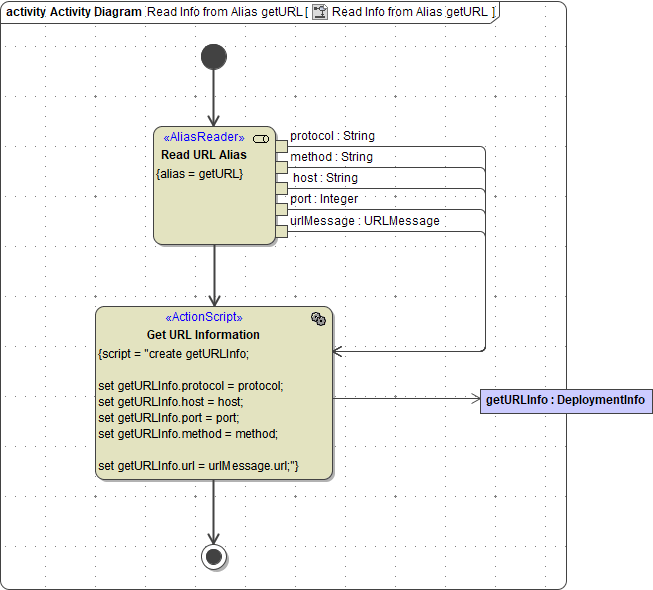The height and width of the screenshot is (590, 653).
Task: Click the «AliasReader» stereotype label
Action: (x=203, y=138)
